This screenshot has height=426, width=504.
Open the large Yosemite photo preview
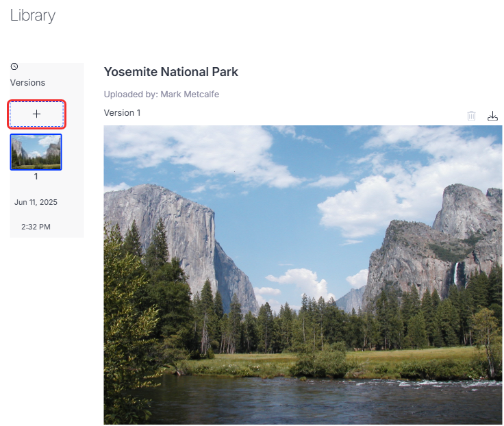(303, 275)
